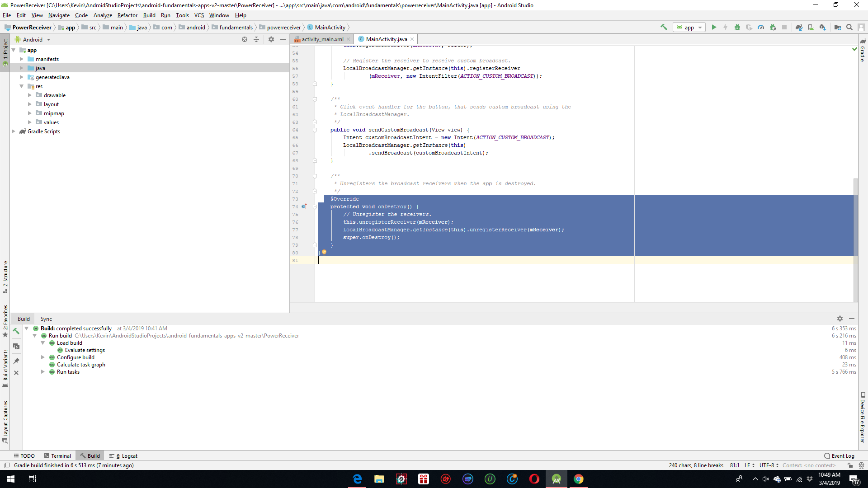Collapse the res folder
This screenshot has height=488, width=868.
pos(21,86)
